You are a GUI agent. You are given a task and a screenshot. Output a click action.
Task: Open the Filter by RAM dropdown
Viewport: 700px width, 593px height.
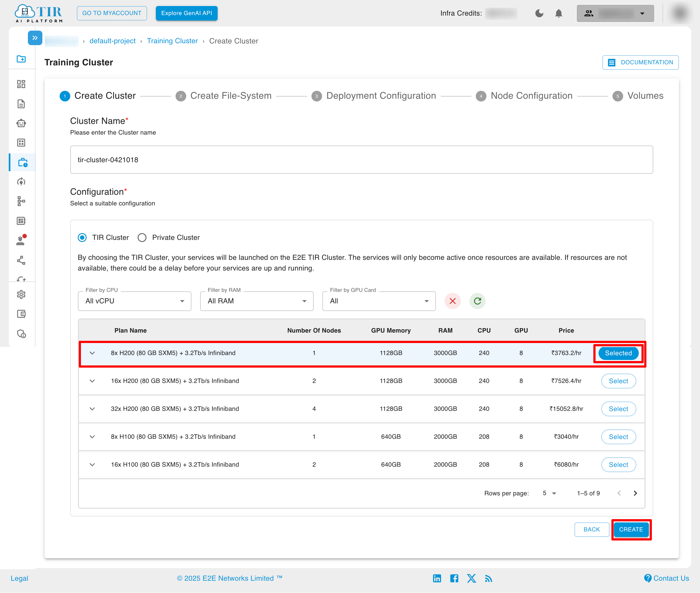click(x=257, y=301)
